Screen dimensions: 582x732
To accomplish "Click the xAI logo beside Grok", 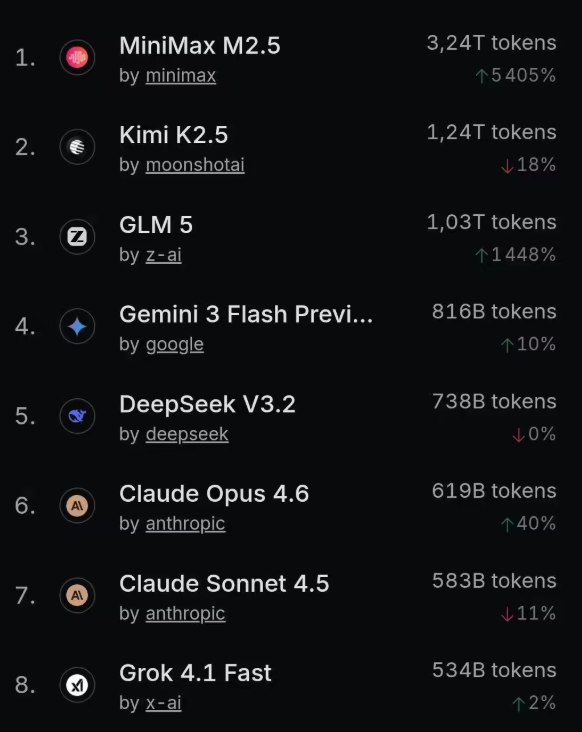I will tap(77, 685).
